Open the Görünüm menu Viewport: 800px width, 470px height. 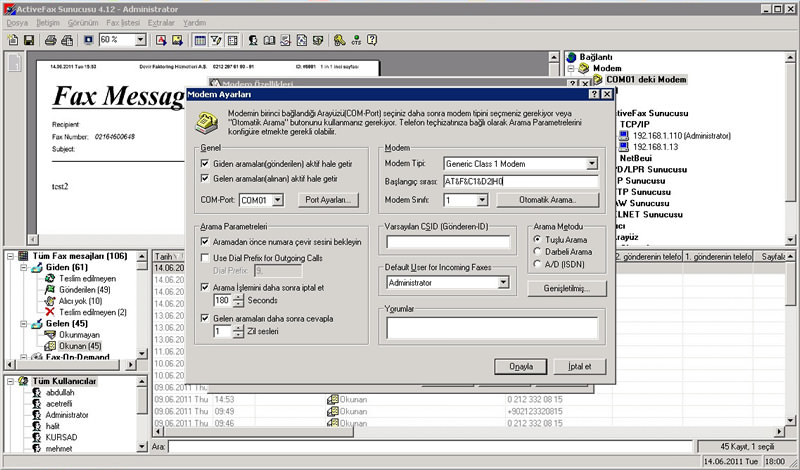tap(83, 23)
